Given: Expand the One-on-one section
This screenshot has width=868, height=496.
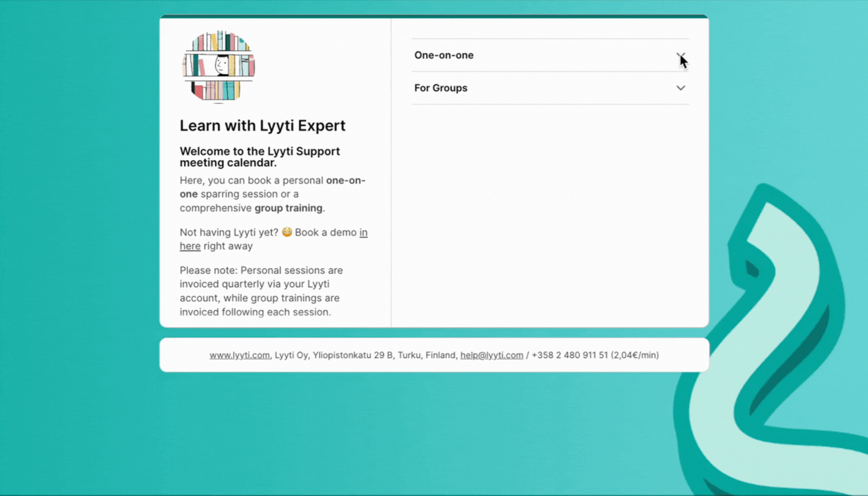Looking at the screenshot, I should pos(550,55).
